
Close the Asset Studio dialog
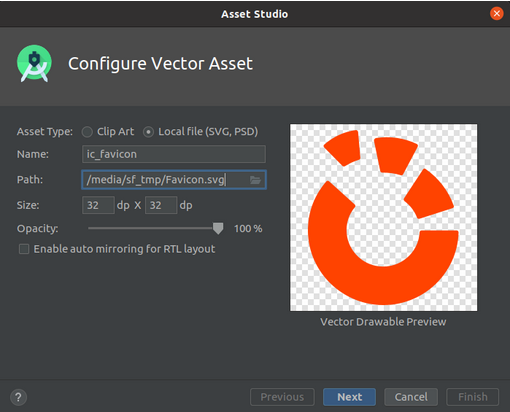click(x=496, y=14)
